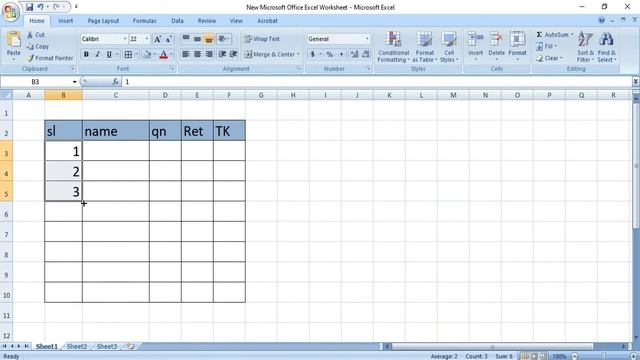Viewport: 640px width, 360px height.
Task: Pick the fill color bucket swatch
Action: point(147,54)
